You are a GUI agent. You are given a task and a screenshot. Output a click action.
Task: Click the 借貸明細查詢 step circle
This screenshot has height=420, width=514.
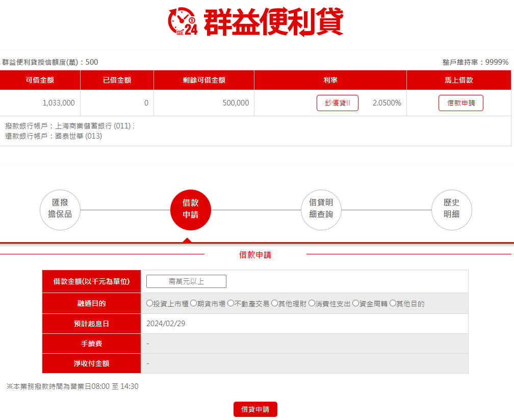321,209
